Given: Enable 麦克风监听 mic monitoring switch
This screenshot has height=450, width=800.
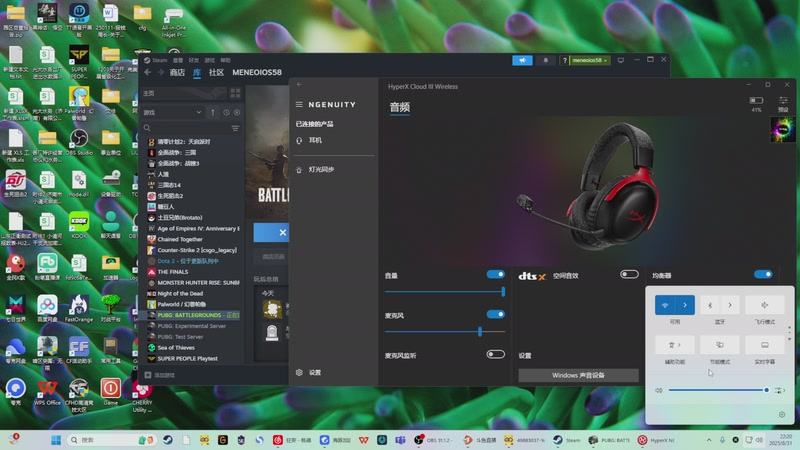Looking at the screenshot, I should click(495, 354).
